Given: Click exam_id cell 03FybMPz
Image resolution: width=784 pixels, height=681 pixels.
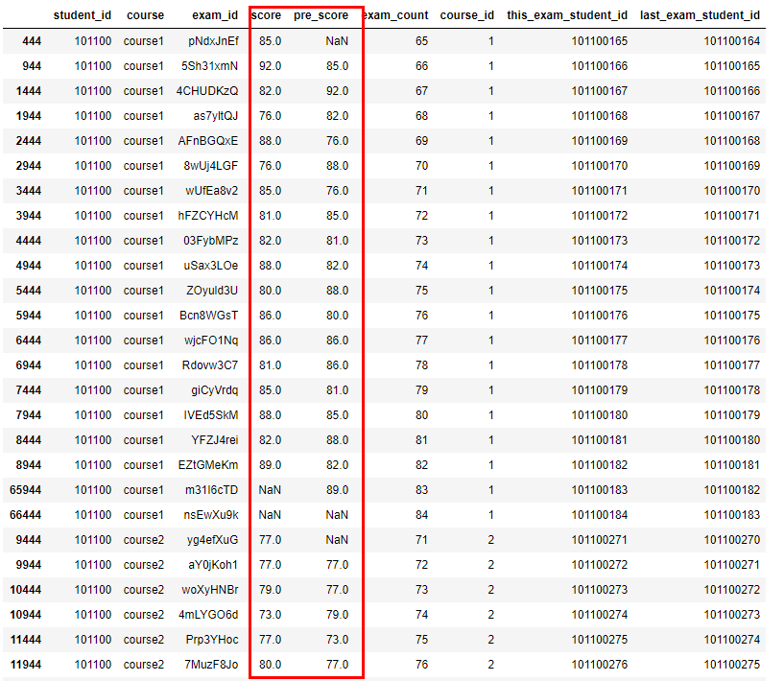Looking at the screenshot, I should point(210,241).
